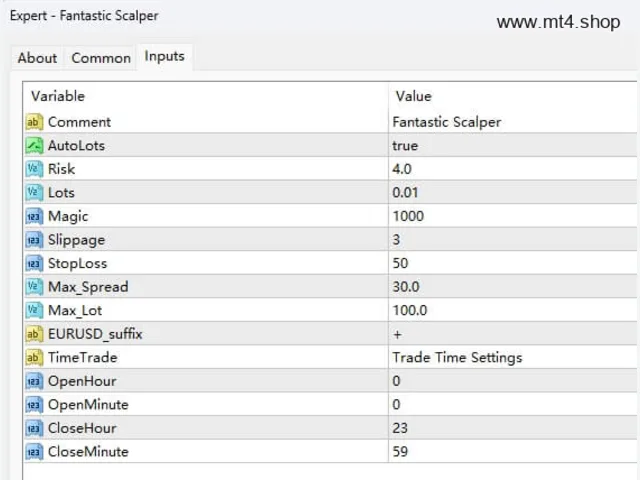Edit the Lots value 0.01

[513, 193]
